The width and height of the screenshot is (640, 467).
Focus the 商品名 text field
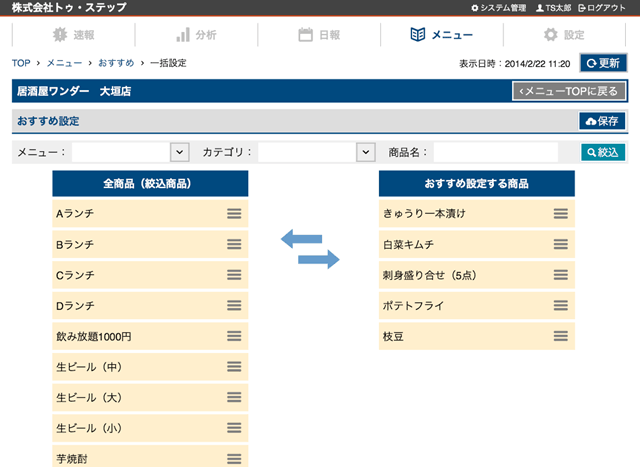coord(495,152)
